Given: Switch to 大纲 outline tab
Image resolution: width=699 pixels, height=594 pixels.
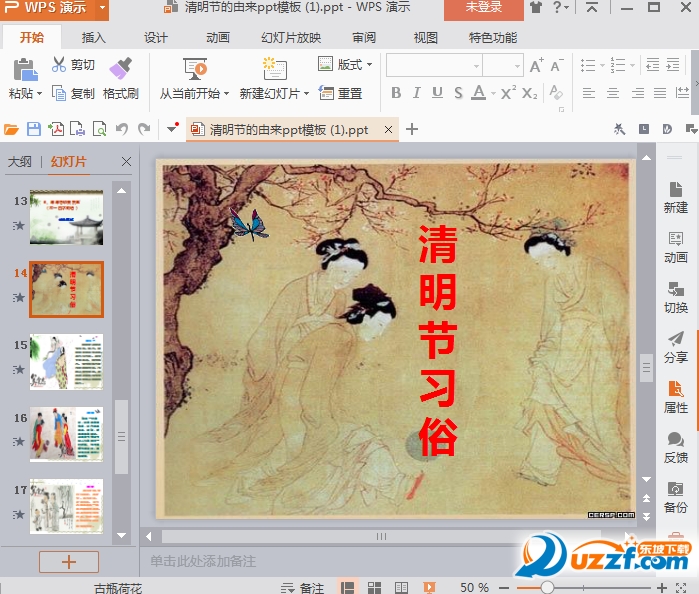Looking at the screenshot, I should tap(20, 161).
